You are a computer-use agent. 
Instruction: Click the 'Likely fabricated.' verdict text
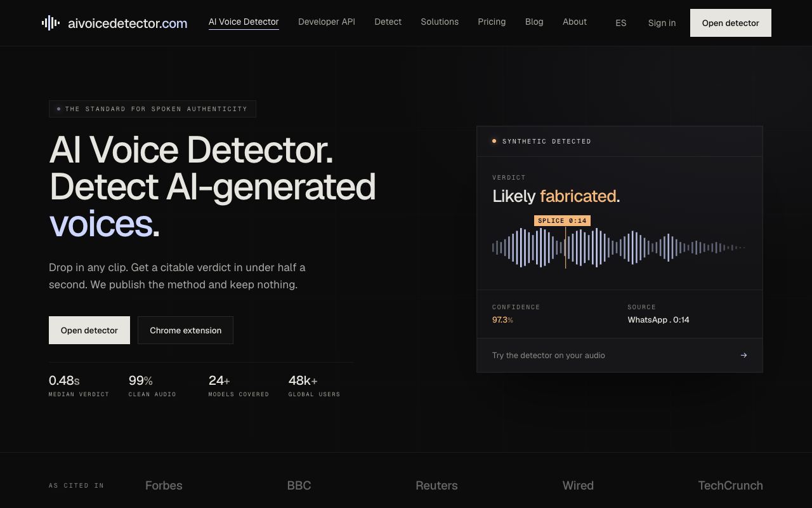(x=556, y=196)
